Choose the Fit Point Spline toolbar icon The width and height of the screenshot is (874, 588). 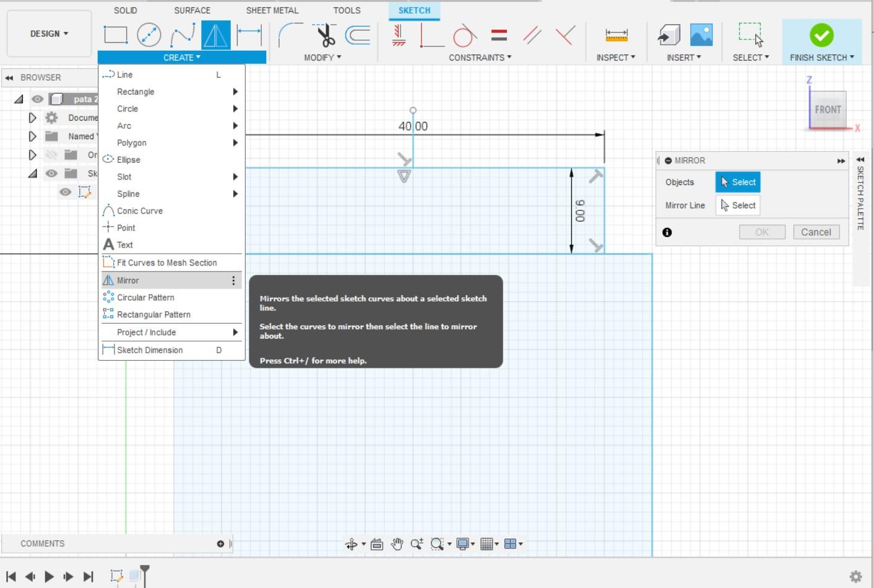[183, 35]
